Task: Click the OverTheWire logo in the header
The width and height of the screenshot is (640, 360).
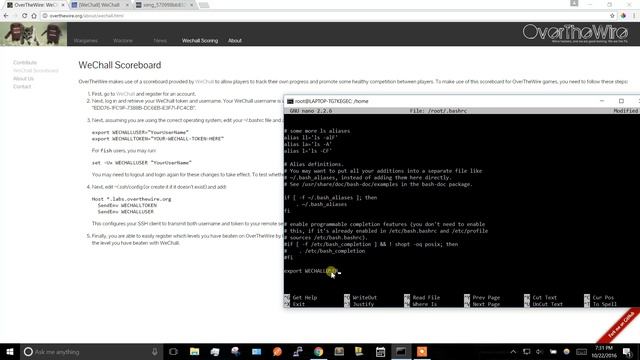Action: (x=576, y=33)
